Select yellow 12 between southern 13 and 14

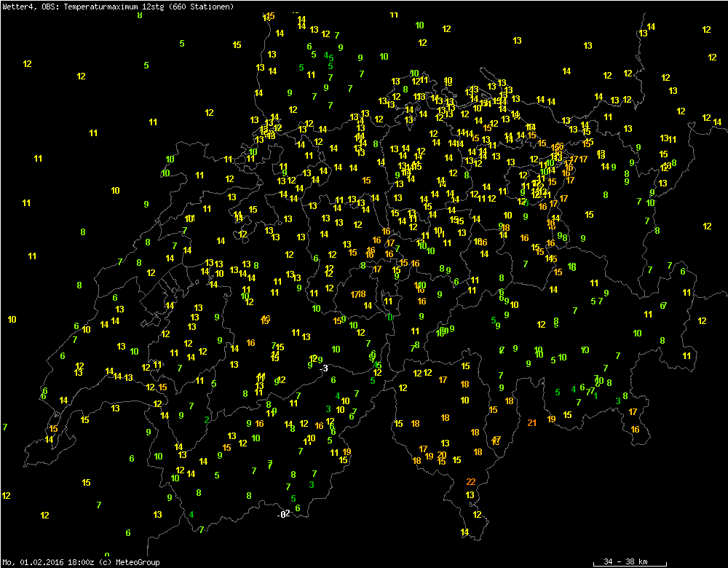[477, 514]
